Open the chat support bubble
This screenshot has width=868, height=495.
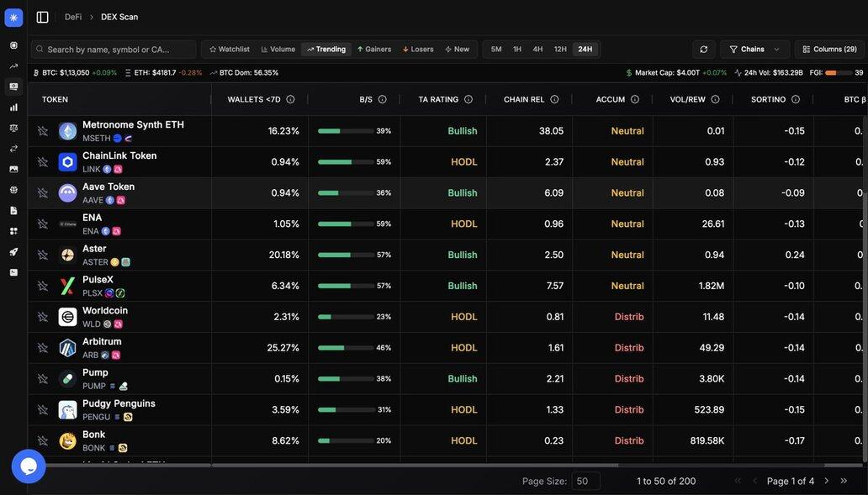coord(29,466)
